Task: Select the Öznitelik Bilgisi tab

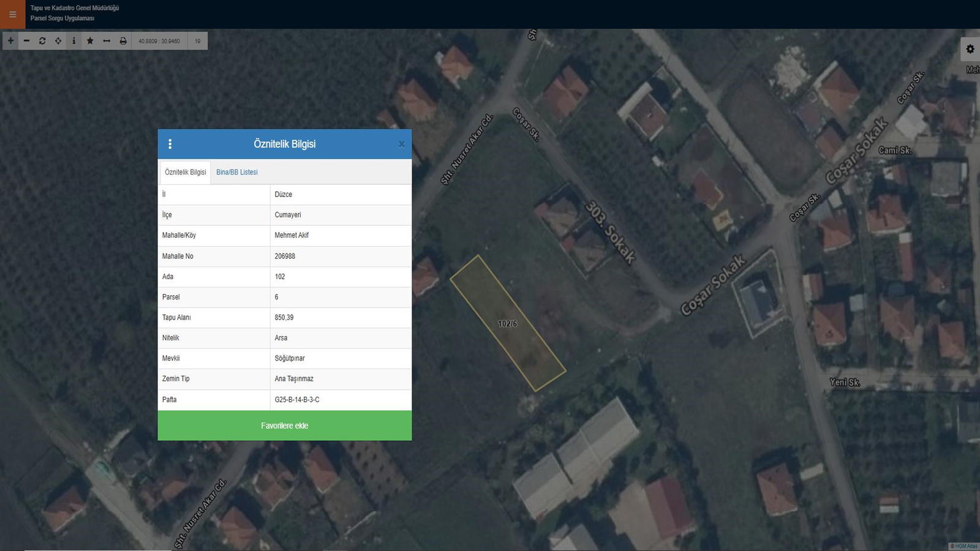Action: click(185, 172)
